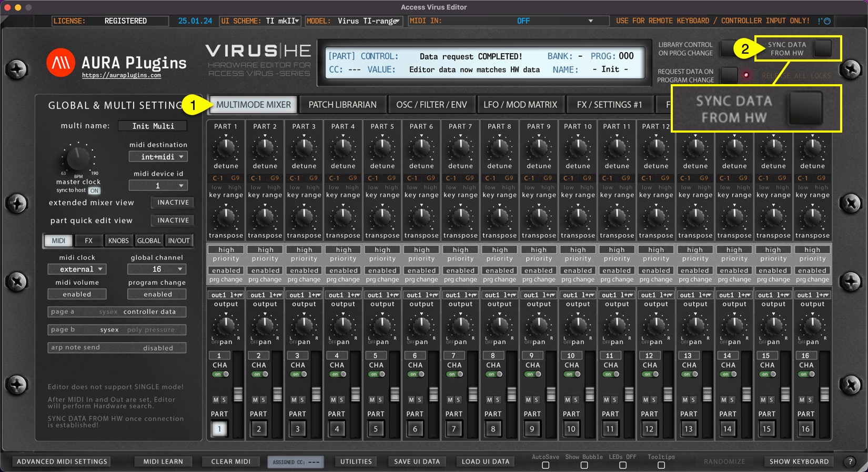The height and width of the screenshot is (472, 868).
Task: Click the Part 1 volume fader
Action: coord(238,394)
